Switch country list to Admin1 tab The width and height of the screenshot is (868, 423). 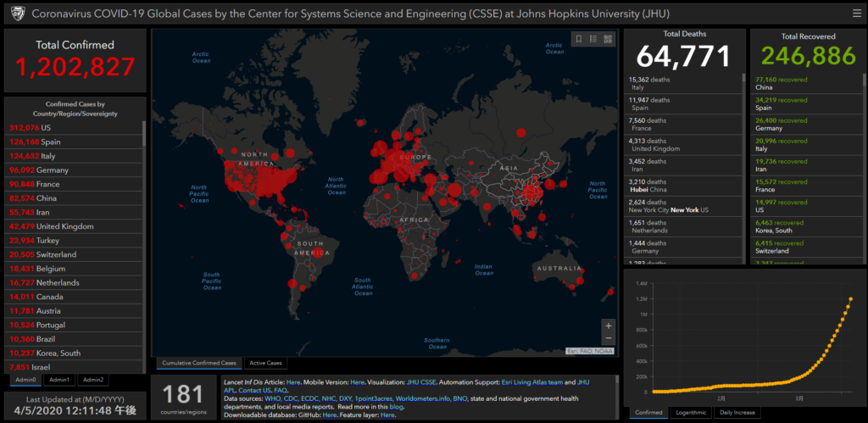pos(58,380)
